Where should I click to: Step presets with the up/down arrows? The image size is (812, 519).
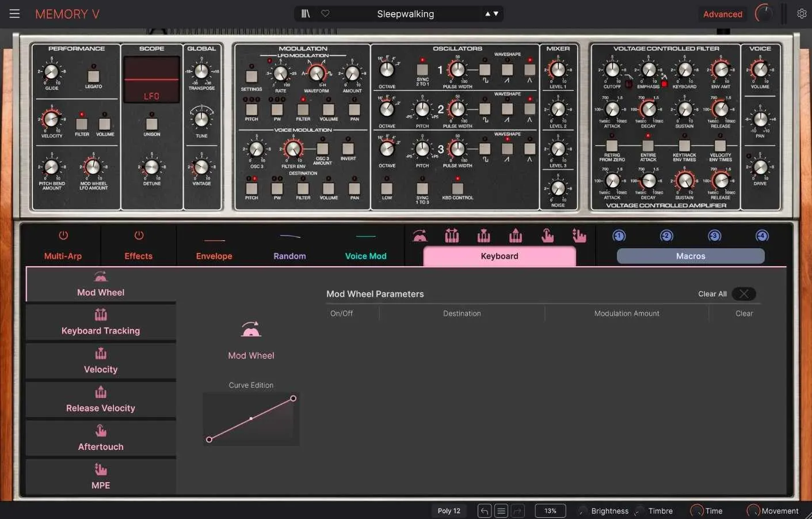(491, 14)
